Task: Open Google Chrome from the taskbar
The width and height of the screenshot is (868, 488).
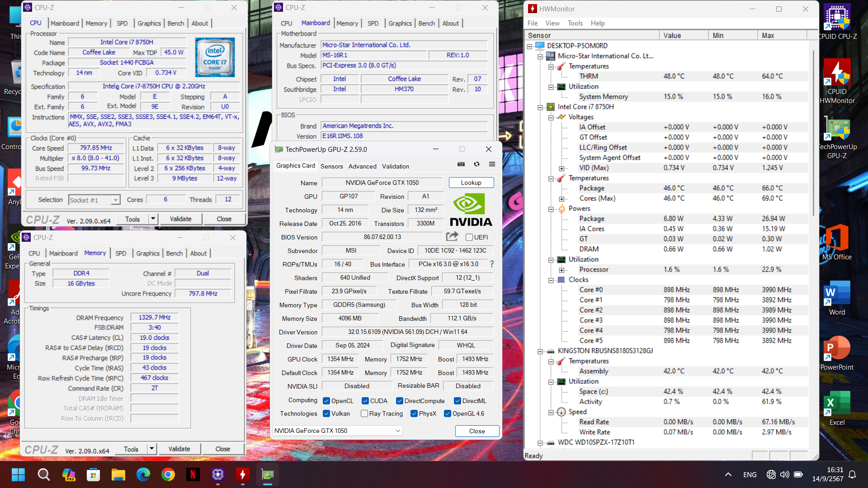Action: point(168,474)
